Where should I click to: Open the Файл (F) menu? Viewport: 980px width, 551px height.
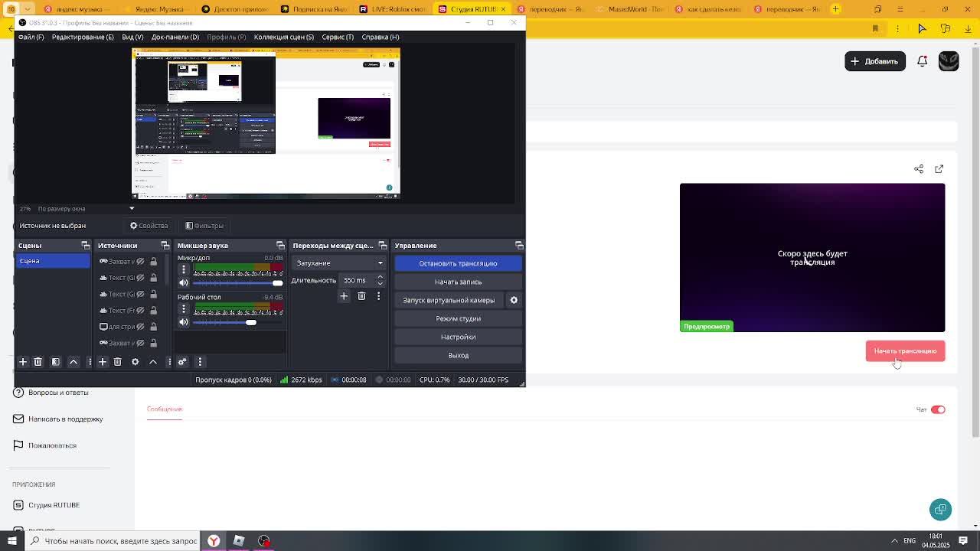(31, 37)
